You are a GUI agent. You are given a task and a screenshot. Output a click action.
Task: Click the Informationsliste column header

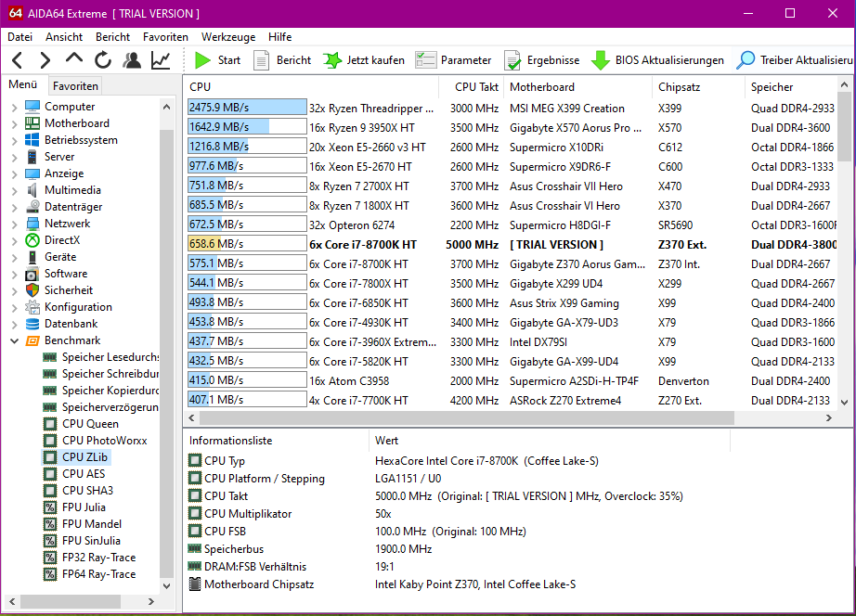277,441
